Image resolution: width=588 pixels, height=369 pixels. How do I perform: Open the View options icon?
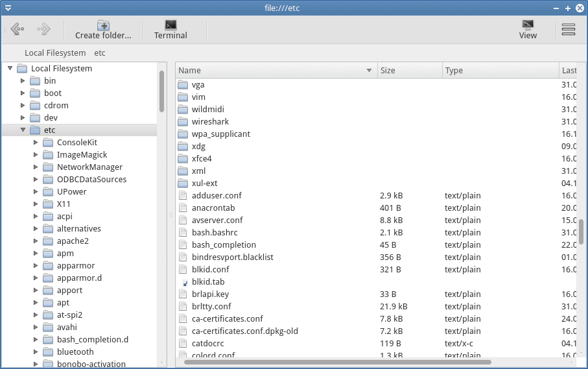pos(528,25)
